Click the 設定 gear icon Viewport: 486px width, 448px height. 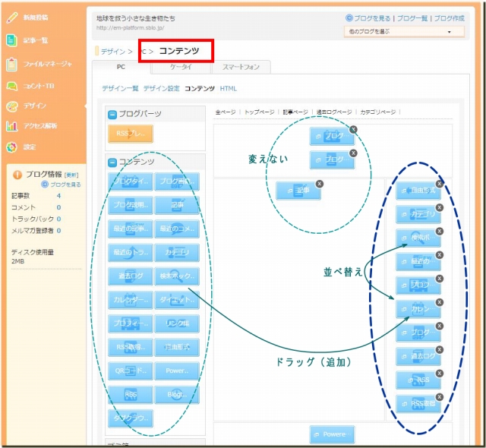click(11, 147)
